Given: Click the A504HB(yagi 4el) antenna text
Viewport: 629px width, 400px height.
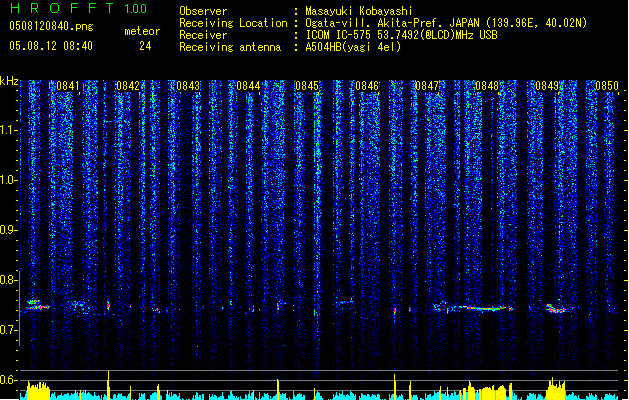Looking at the screenshot, I should pos(353,47).
